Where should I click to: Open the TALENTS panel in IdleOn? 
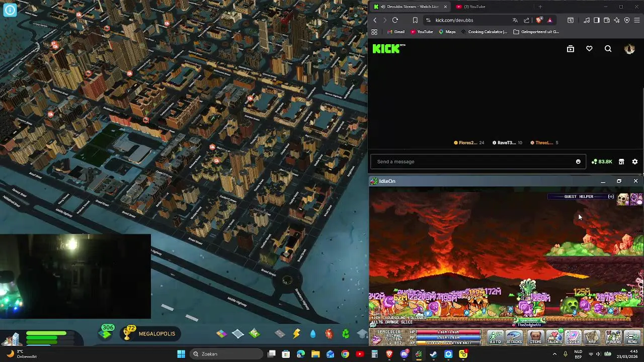click(x=554, y=337)
